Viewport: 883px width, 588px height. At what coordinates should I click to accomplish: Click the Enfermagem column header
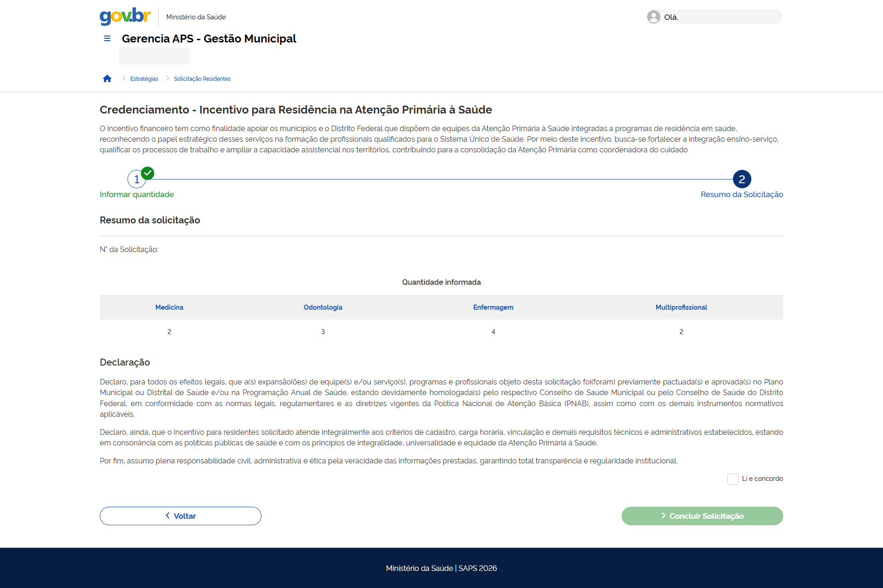(493, 307)
